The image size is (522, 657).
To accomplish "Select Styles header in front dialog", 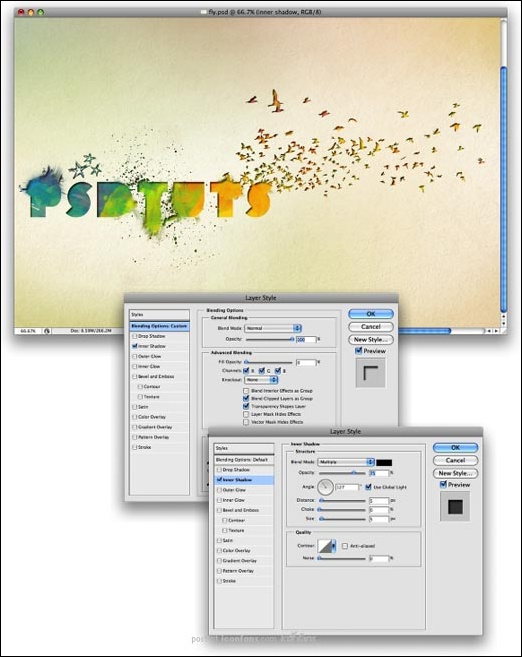I will (x=244, y=448).
